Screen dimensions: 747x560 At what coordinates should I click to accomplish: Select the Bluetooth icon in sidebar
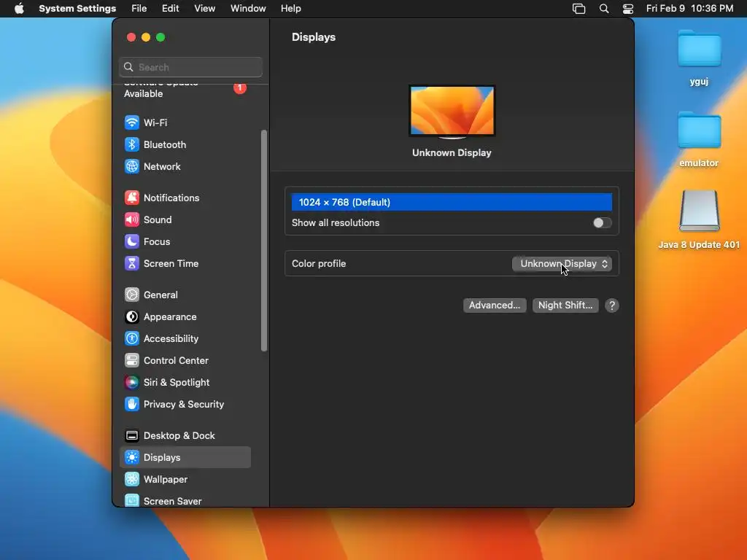coord(132,144)
